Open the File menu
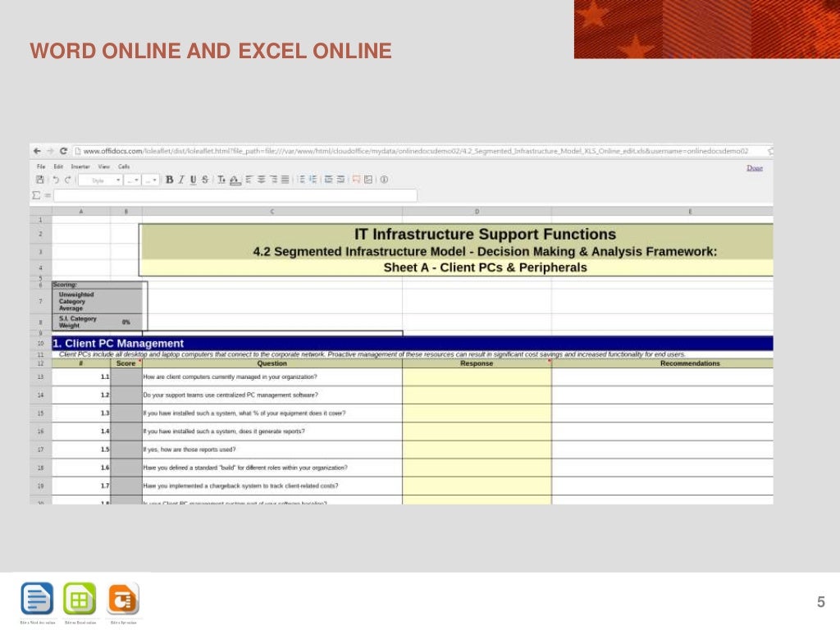 tap(41, 167)
